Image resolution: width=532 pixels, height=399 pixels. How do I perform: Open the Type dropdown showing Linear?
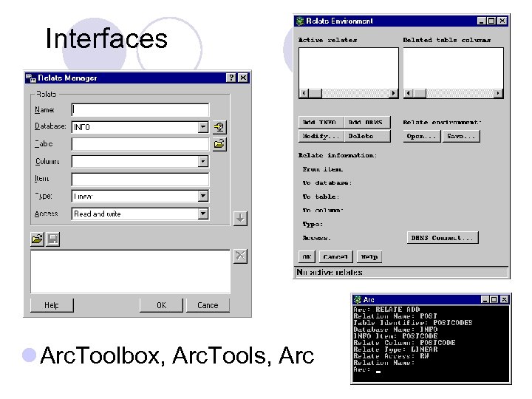tap(203, 196)
